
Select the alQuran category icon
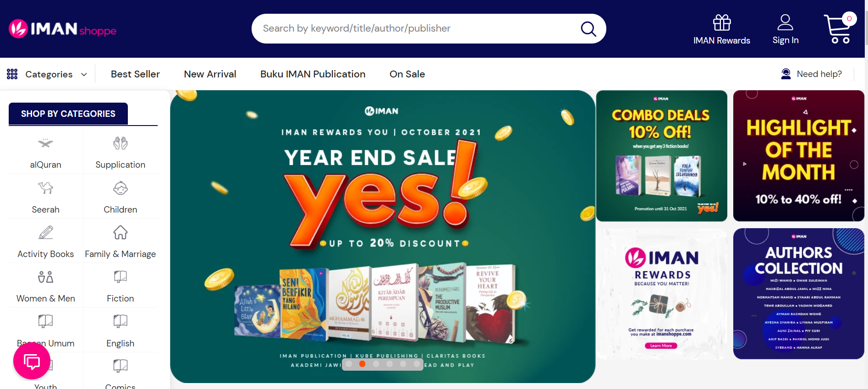tap(45, 143)
